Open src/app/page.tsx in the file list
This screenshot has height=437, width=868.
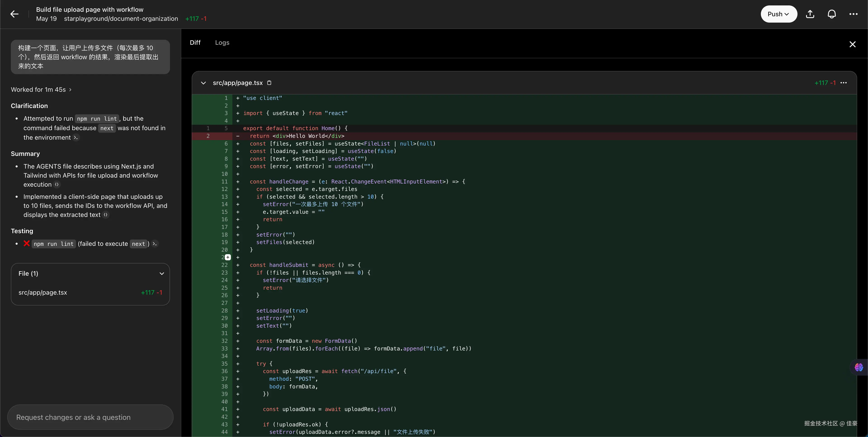43,292
